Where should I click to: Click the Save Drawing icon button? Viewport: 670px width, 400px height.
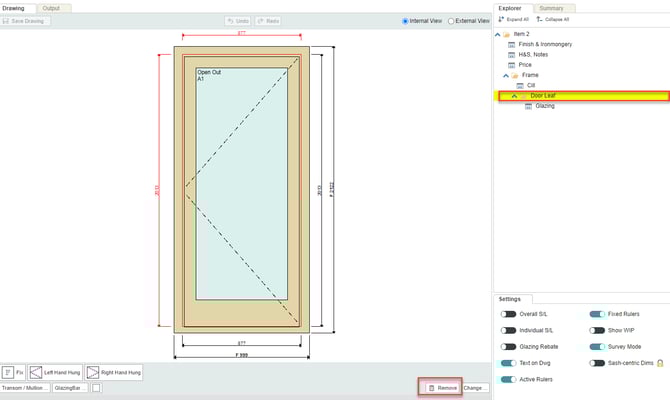click(25, 21)
